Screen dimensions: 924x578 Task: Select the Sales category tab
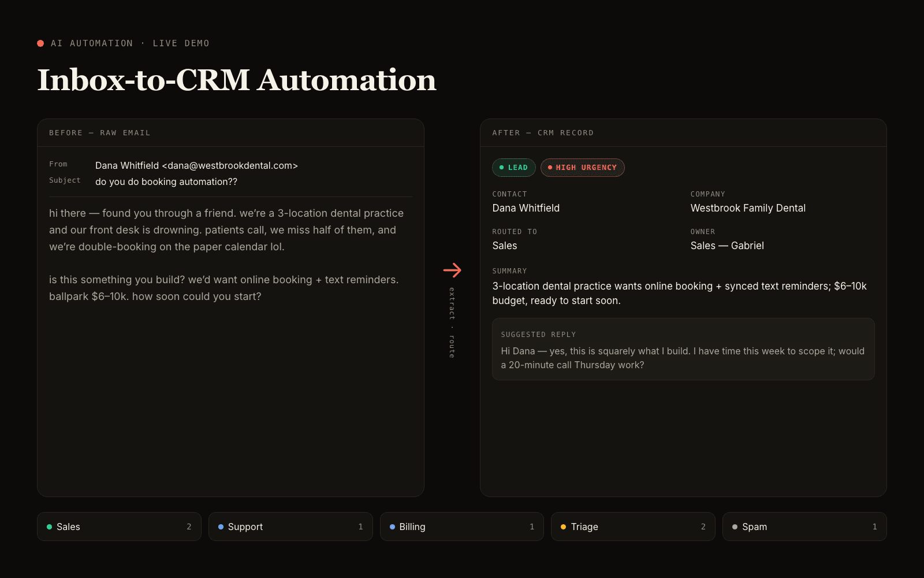pos(119,527)
